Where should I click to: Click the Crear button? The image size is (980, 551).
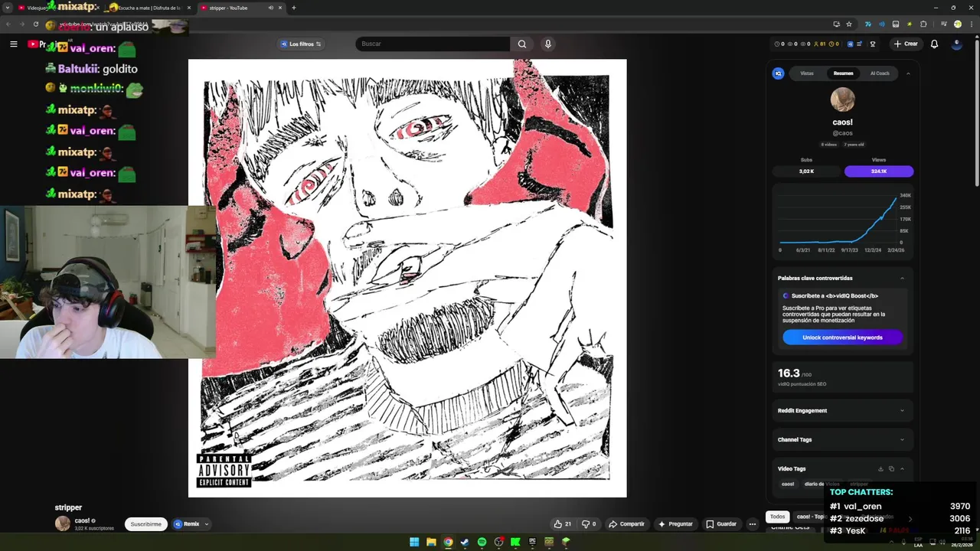(906, 44)
